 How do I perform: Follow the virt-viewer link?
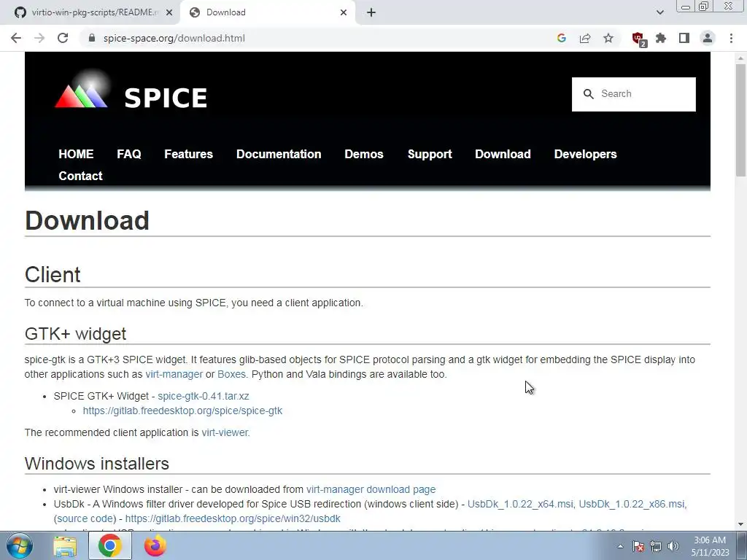point(225,432)
